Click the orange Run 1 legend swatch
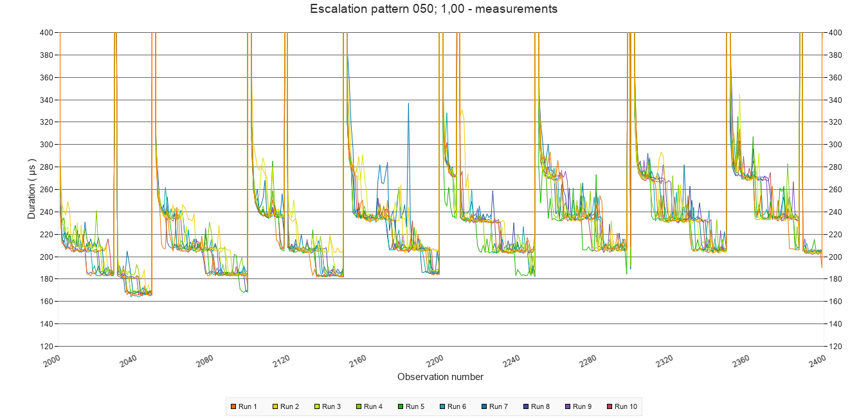 pos(234,406)
